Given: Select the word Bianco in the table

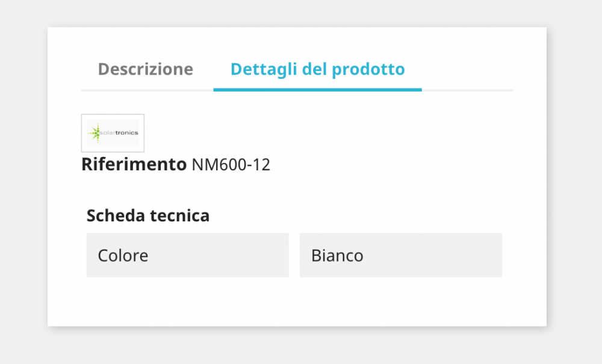Looking at the screenshot, I should pyautogui.click(x=337, y=255).
